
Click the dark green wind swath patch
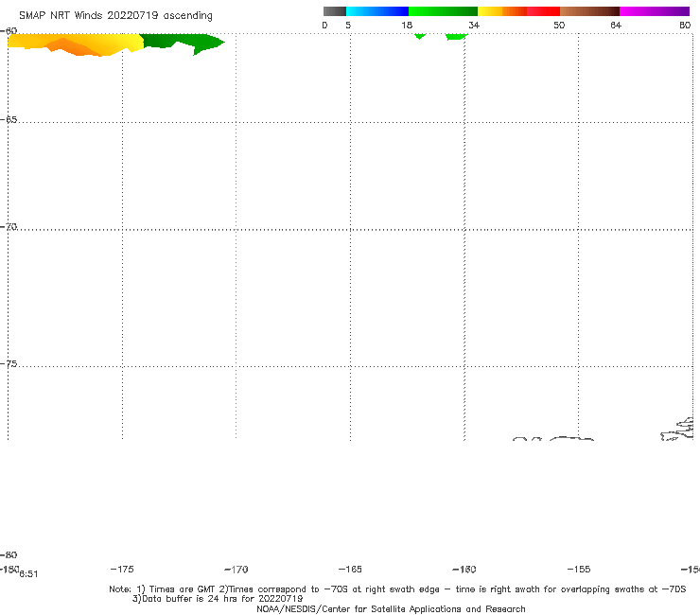183,42
